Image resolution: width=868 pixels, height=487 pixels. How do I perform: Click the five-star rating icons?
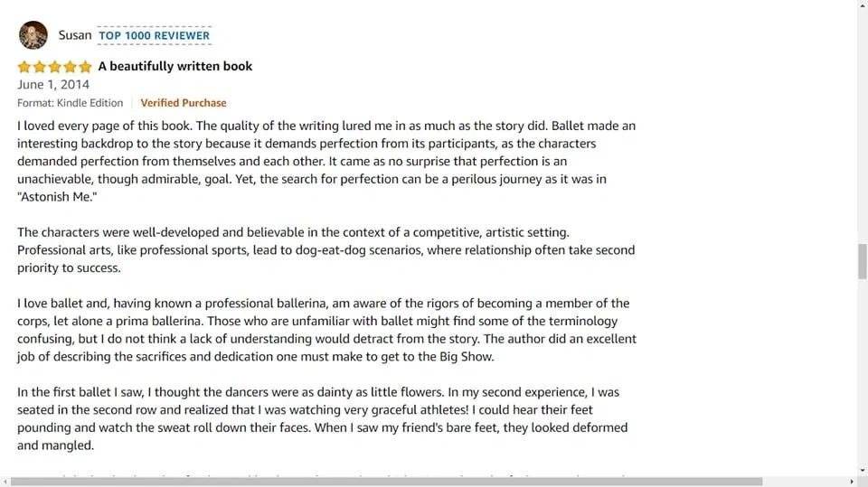coord(54,67)
